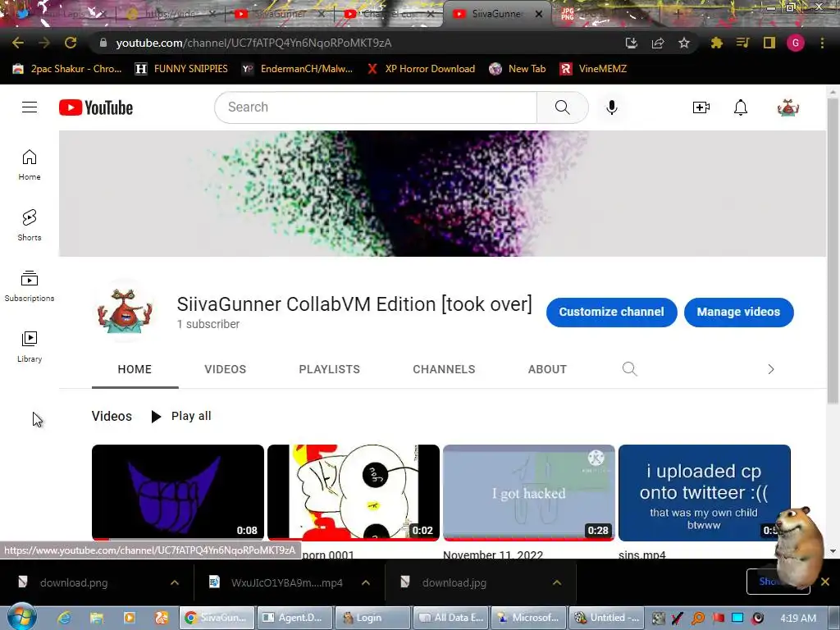Open the download.jpg file in downloads bar
The height and width of the screenshot is (630, 840).
[454, 582]
